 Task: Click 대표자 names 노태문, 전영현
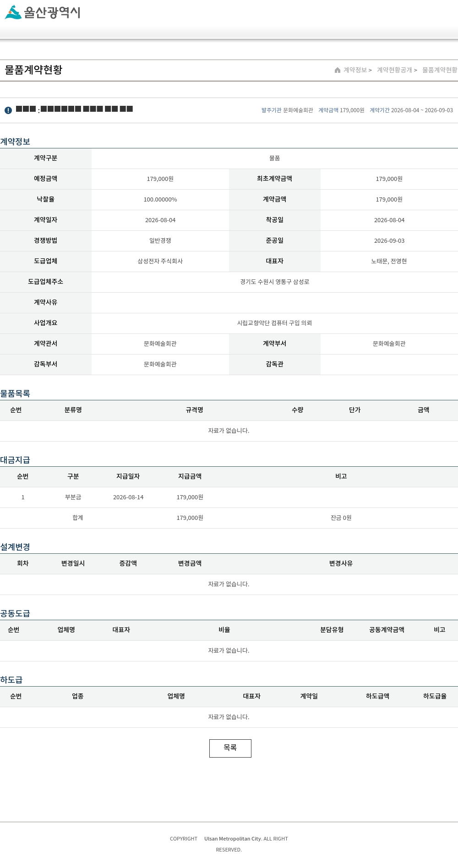[x=389, y=262]
